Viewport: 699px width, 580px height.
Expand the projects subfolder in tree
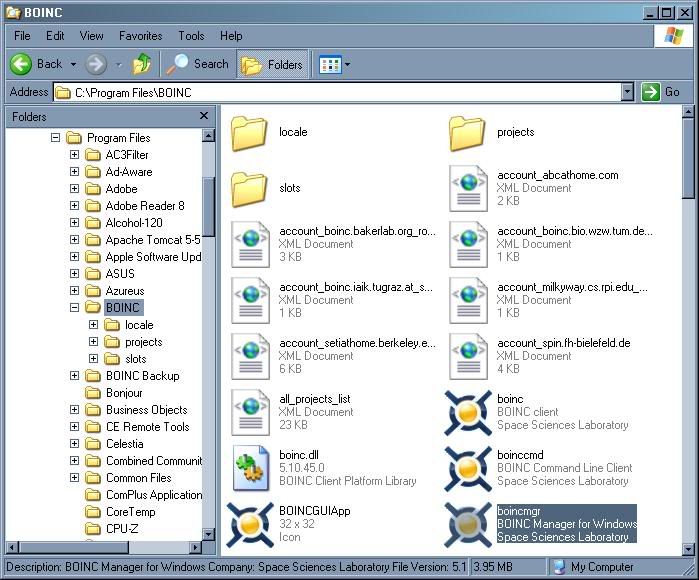coord(94,341)
